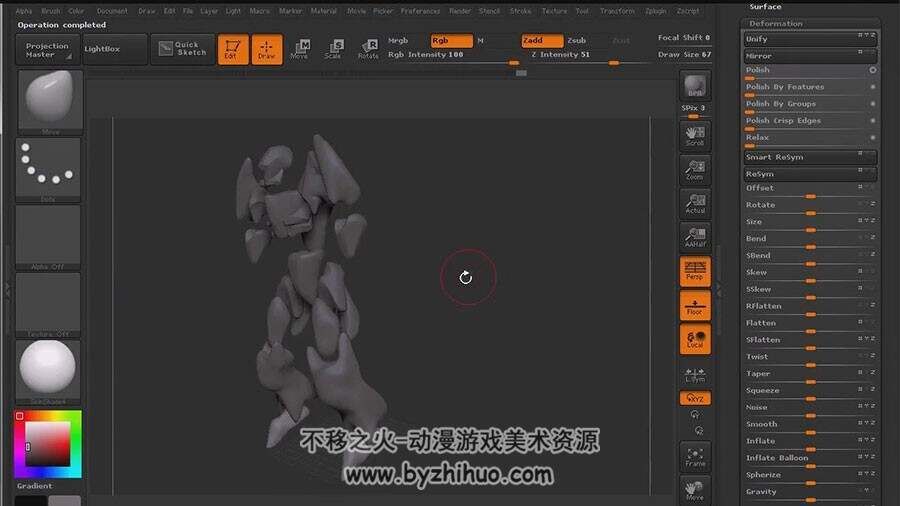
Task: Pick a color in the color picker
Action: pyautogui.click(x=48, y=444)
